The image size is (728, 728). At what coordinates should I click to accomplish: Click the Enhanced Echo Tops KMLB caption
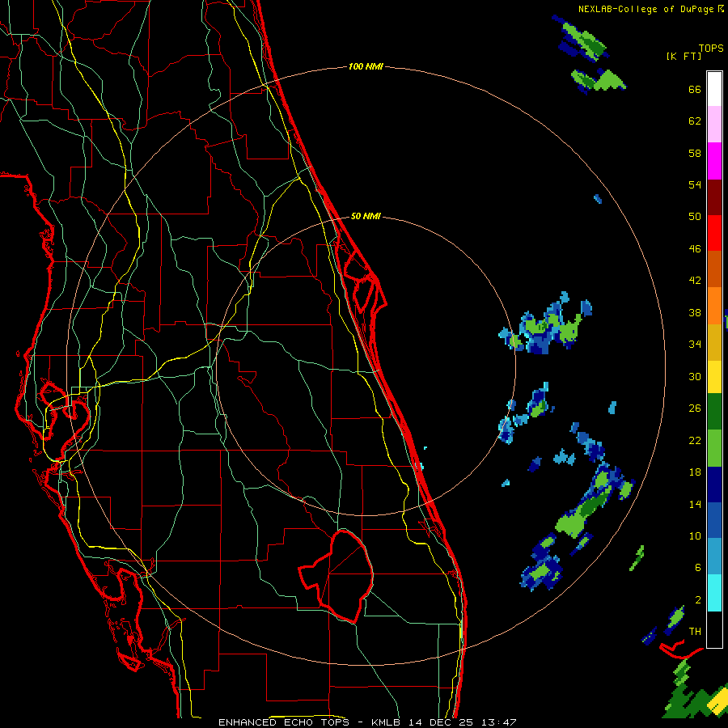[x=367, y=722]
